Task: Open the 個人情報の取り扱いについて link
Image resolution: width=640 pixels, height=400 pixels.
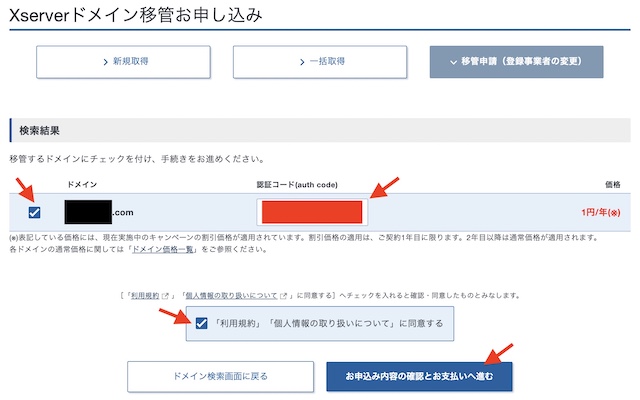Action: click(x=231, y=296)
